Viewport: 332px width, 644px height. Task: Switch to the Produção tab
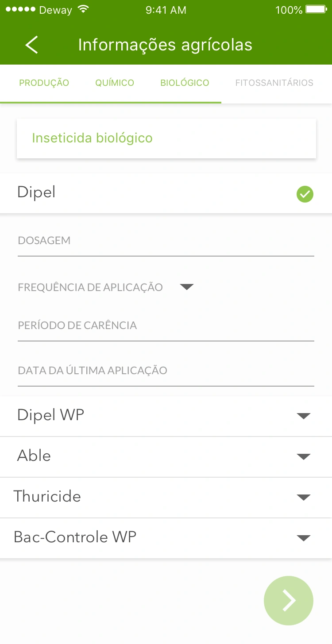click(x=44, y=83)
